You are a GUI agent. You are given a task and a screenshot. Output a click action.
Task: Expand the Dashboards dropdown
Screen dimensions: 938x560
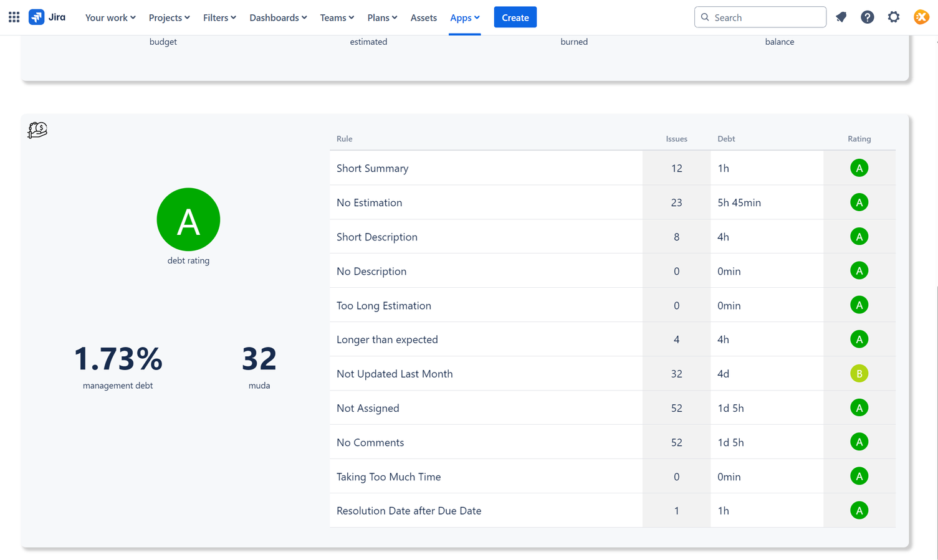tap(278, 17)
